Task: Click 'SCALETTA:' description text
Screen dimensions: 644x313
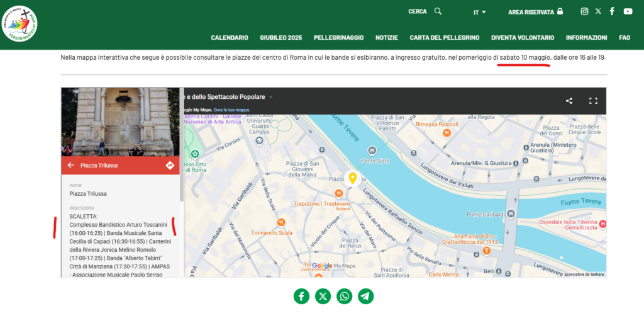Action: tap(84, 216)
